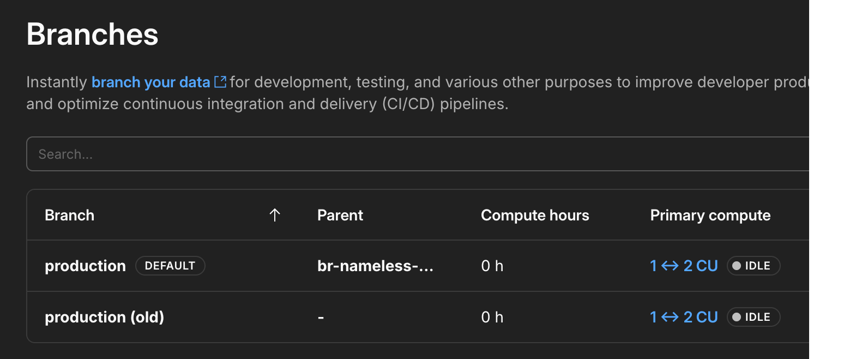868x359 pixels.
Task: Click the IDLE badge on the production row
Action: click(754, 266)
